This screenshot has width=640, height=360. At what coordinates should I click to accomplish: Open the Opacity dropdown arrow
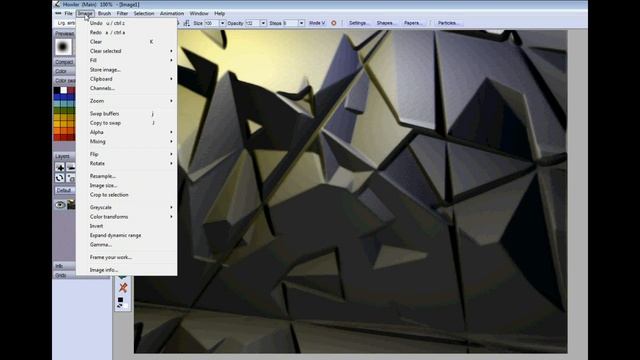[263, 23]
